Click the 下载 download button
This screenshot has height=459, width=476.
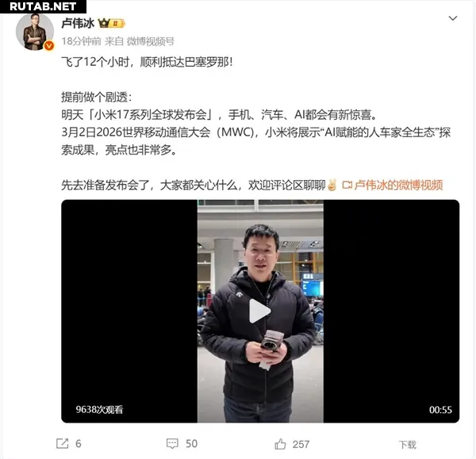pos(408,445)
